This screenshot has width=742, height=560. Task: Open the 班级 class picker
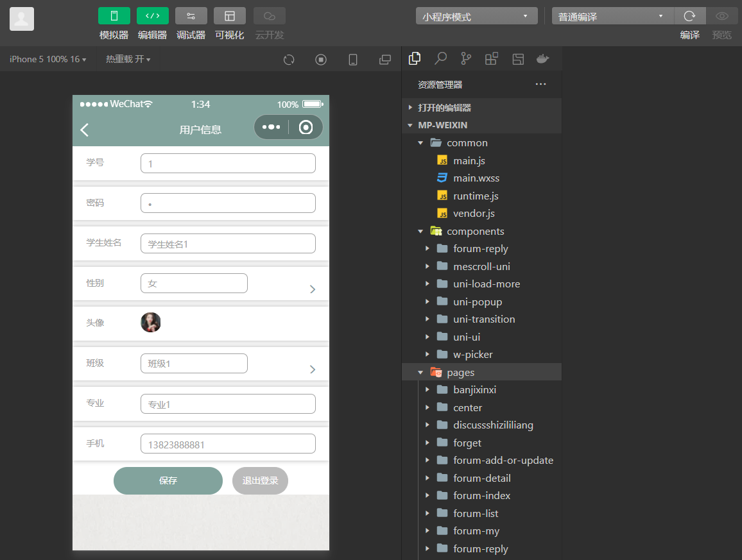pyautogui.click(x=194, y=363)
